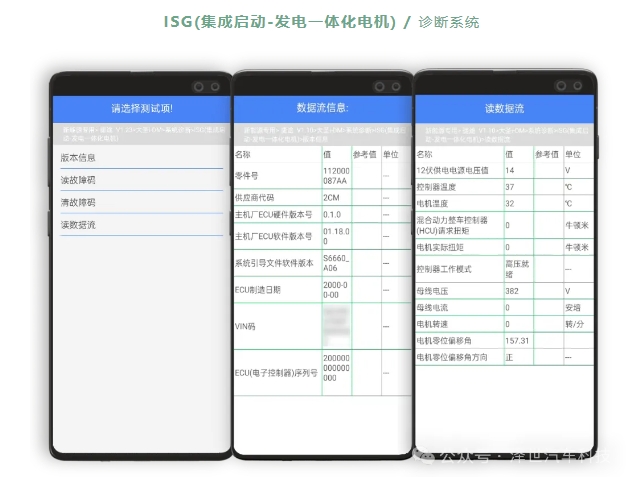634x477 pixels.
Task: Select the ECU(电子控制器)序列号 row name
Action: pos(276,373)
